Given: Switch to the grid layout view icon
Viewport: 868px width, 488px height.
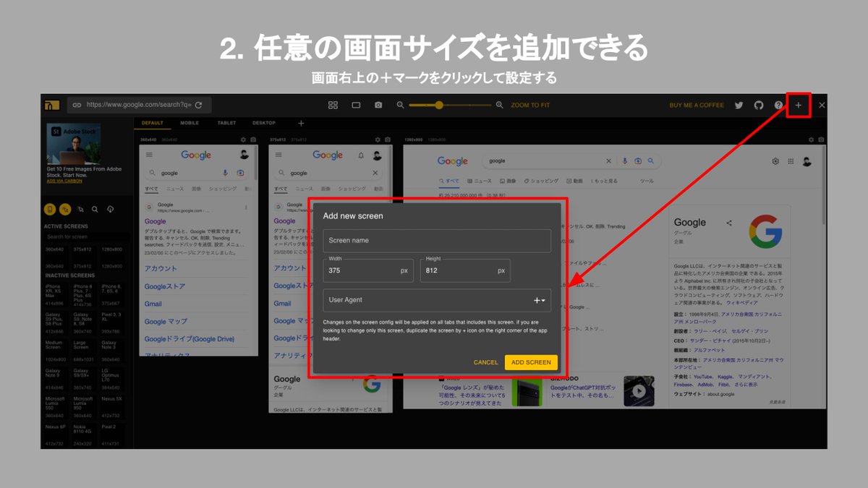Looking at the screenshot, I should (333, 105).
